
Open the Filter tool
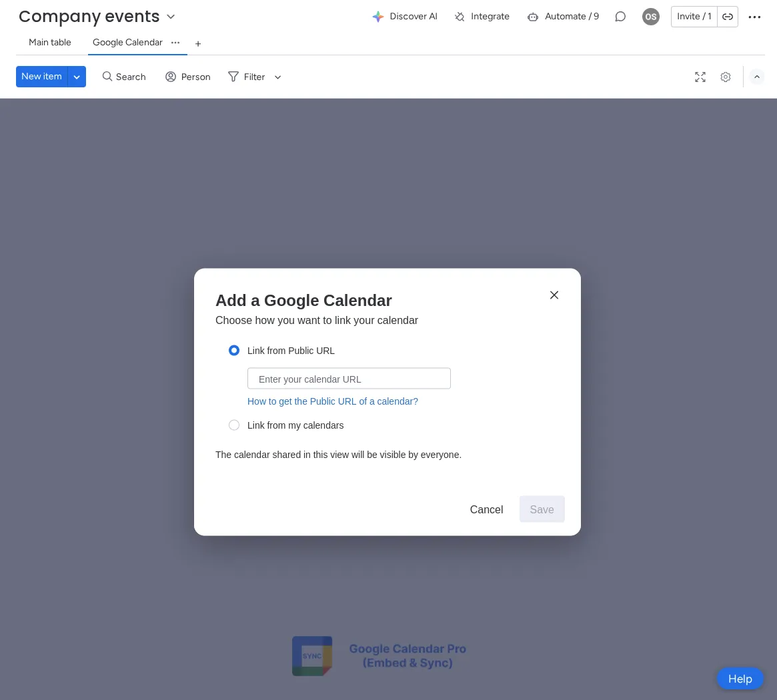coord(247,77)
